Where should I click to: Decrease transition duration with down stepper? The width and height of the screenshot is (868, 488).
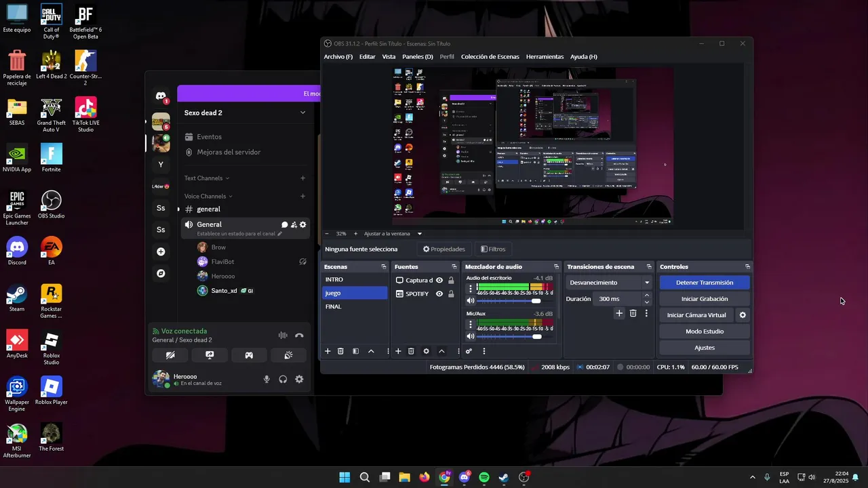[646, 302]
